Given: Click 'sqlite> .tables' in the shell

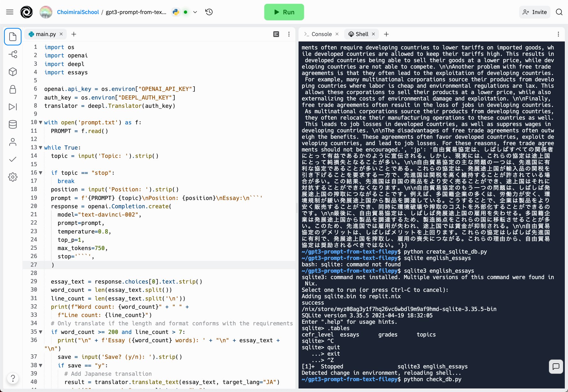Looking at the screenshot, I should [x=326, y=328].
